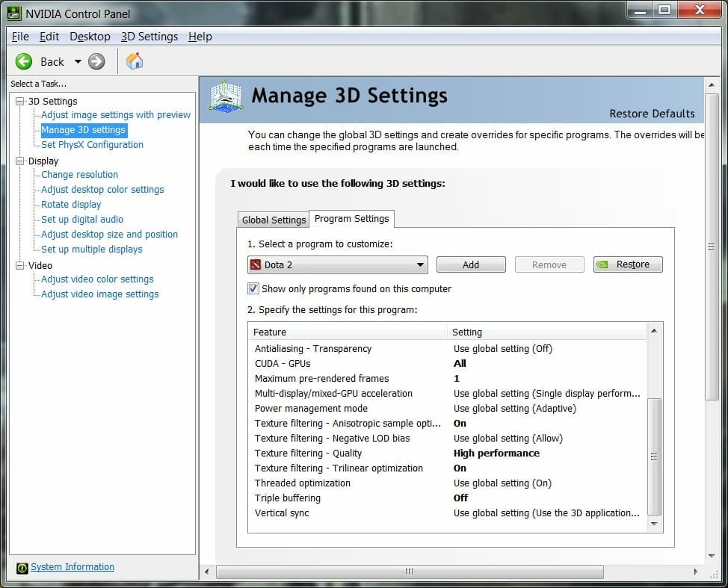The image size is (728, 588).
Task: Open the 3D Settings menu
Action: pos(149,37)
